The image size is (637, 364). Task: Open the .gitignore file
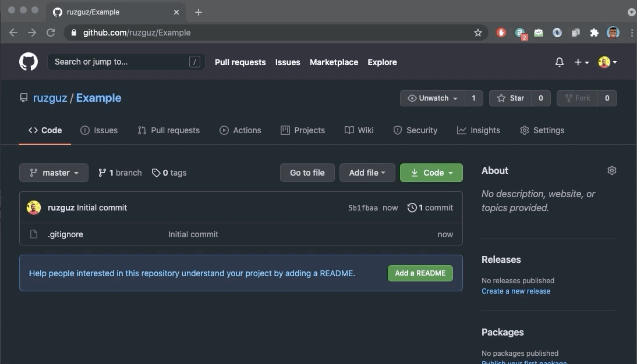(65, 234)
